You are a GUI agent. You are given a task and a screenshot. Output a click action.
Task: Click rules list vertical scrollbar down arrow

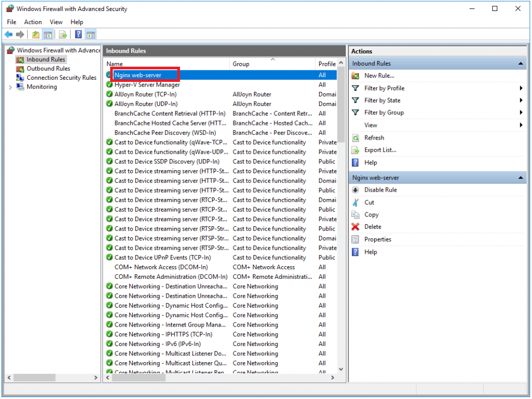[342, 370]
